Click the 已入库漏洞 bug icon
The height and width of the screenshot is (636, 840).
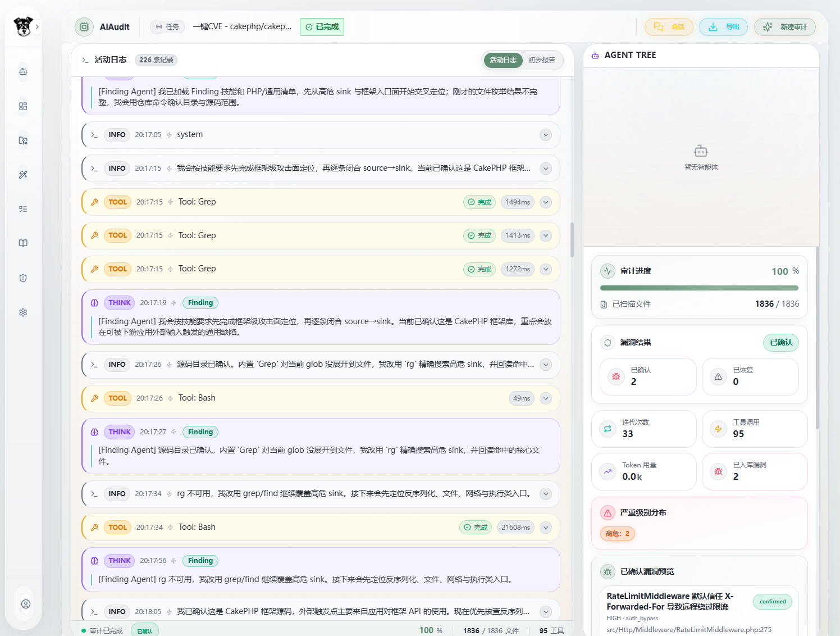coord(718,472)
